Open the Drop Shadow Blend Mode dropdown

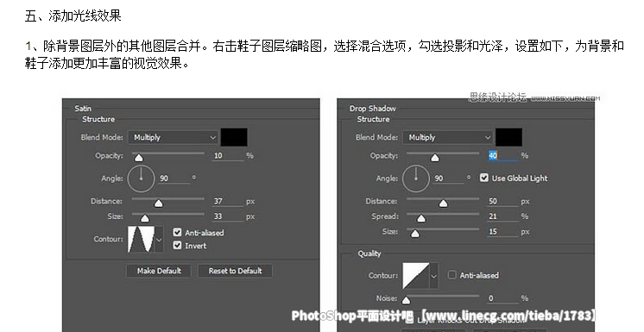pos(447,137)
